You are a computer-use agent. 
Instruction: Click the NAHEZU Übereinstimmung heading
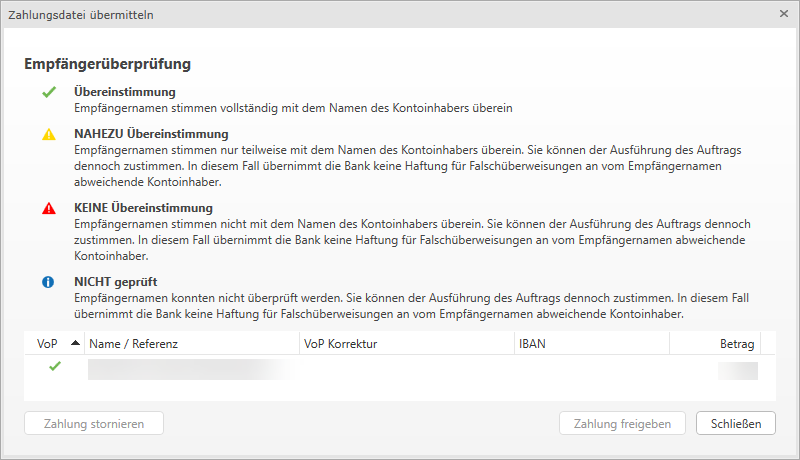point(151,133)
